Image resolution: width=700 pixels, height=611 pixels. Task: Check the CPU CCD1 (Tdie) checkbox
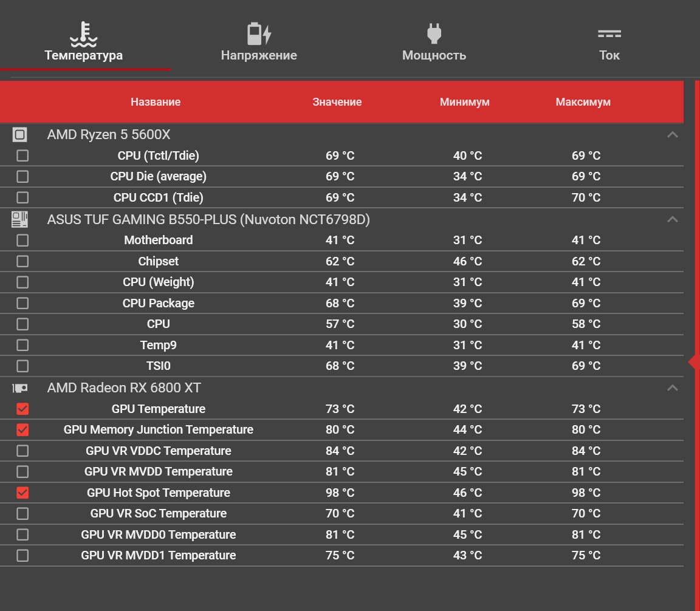tap(22, 197)
